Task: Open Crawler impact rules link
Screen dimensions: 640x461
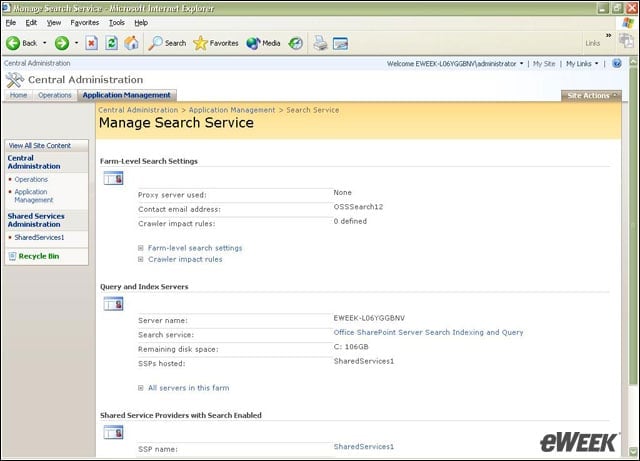Action: pos(185,259)
